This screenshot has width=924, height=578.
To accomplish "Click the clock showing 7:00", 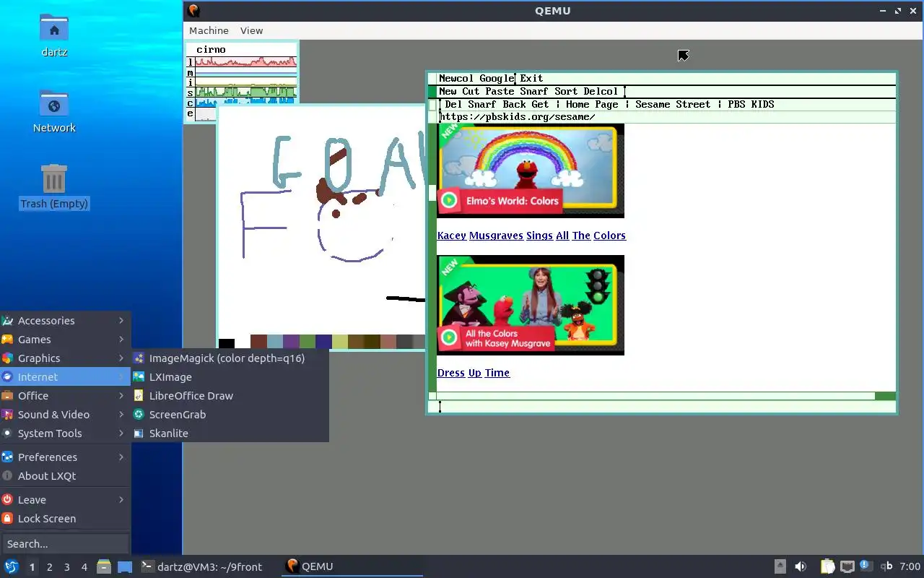I will (910, 566).
